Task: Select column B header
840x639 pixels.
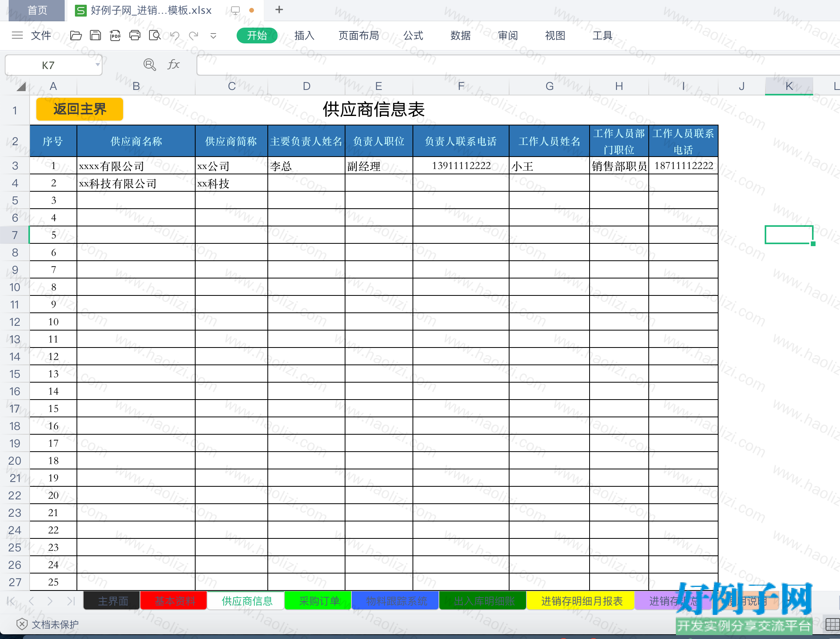Action: (136, 86)
